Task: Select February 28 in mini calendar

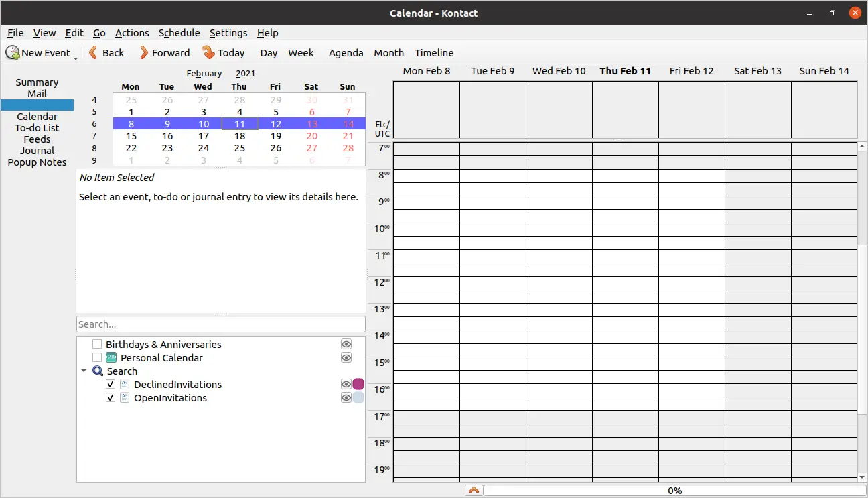Action: point(348,148)
